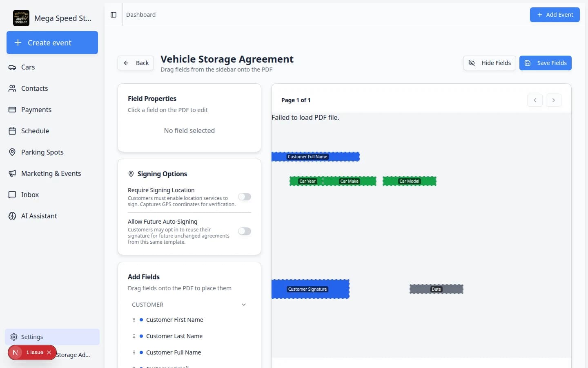Dismiss the 1 Issue badge

pos(49,352)
